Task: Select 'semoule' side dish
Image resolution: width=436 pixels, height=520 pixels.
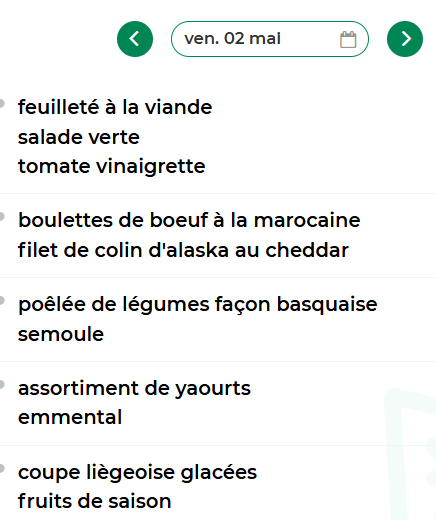Action: coord(61,334)
